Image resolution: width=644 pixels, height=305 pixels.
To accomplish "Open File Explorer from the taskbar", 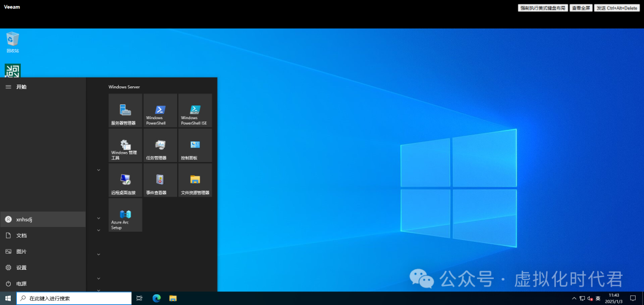I will pos(173,298).
